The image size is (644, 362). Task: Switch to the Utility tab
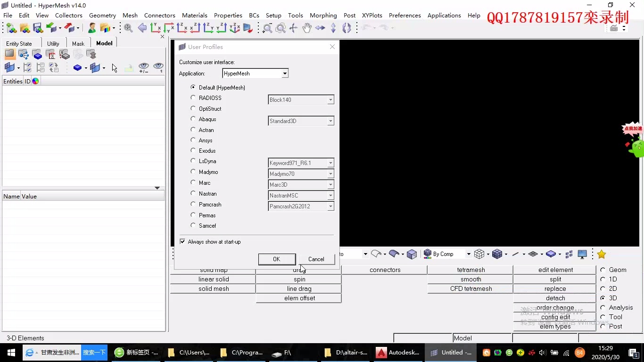click(53, 43)
